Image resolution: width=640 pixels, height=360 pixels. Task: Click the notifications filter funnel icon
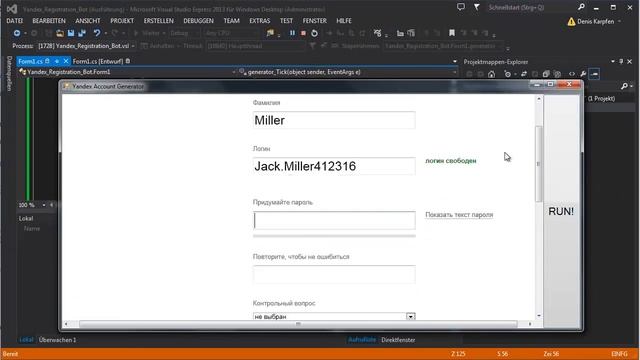tap(476, 7)
